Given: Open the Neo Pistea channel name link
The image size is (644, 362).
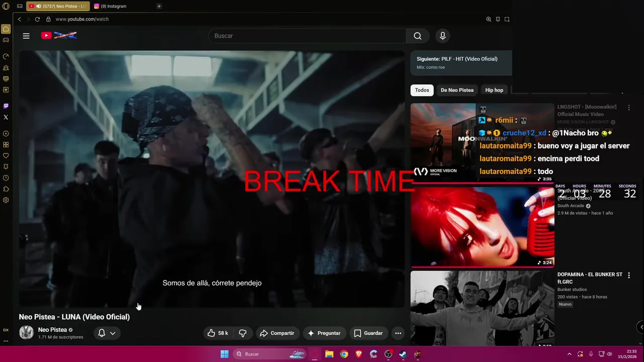Looking at the screenshot, I should coord(52,330).
